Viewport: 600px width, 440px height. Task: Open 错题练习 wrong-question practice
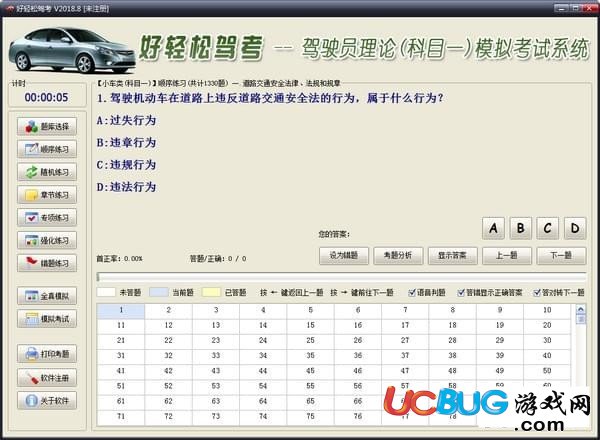[x=47, y=263]
